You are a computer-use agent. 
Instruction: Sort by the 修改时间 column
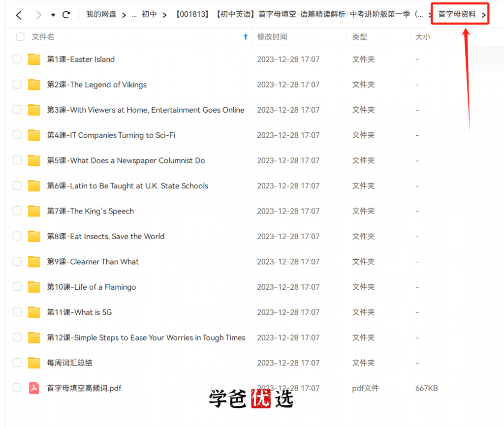pyautogui.click(x=272, y=37)
